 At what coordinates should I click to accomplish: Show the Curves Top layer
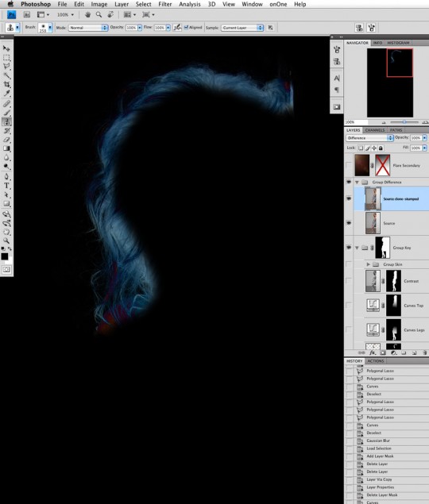pyautogui.click(x=349, y=305)
